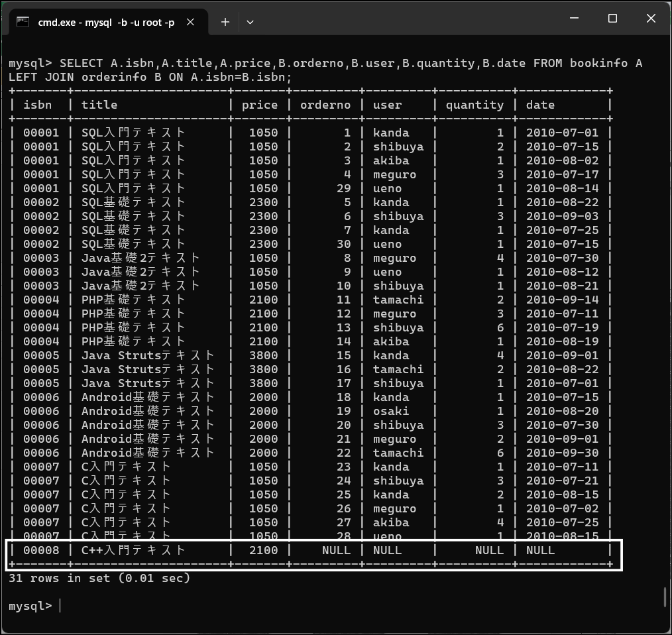This screenshot has width=672, height=635.
Task: Click the 2010-09-30 date value
Action: pyautogui.click(x=562, y=453)
